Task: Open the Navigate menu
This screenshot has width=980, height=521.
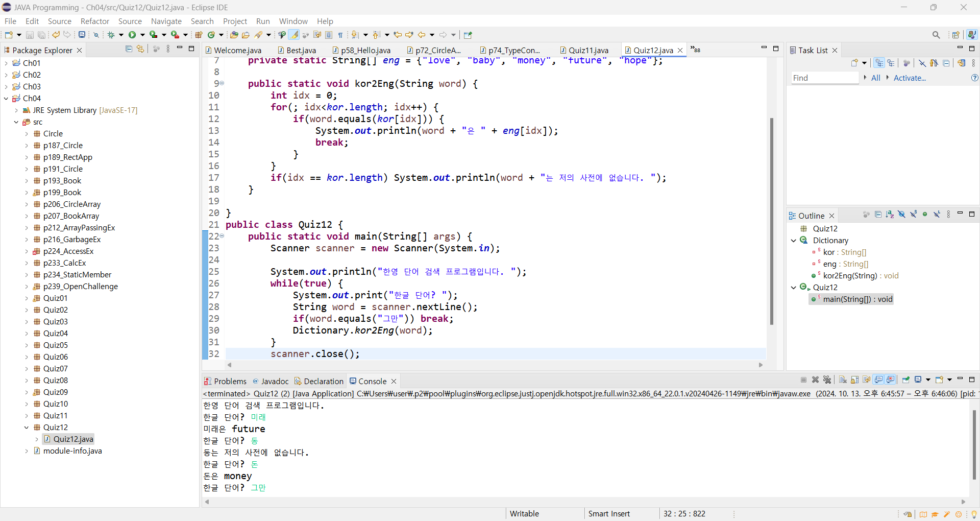Action: tap(166, 21)
